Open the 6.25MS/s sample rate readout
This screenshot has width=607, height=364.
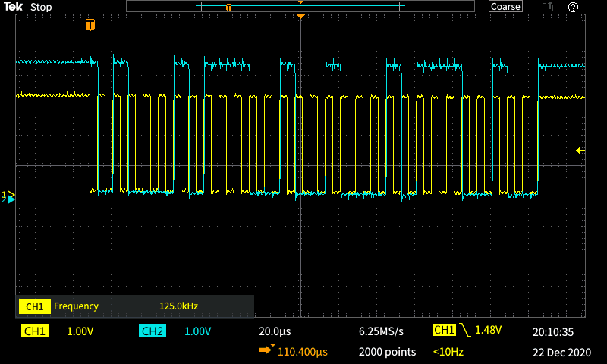(381, 331)
